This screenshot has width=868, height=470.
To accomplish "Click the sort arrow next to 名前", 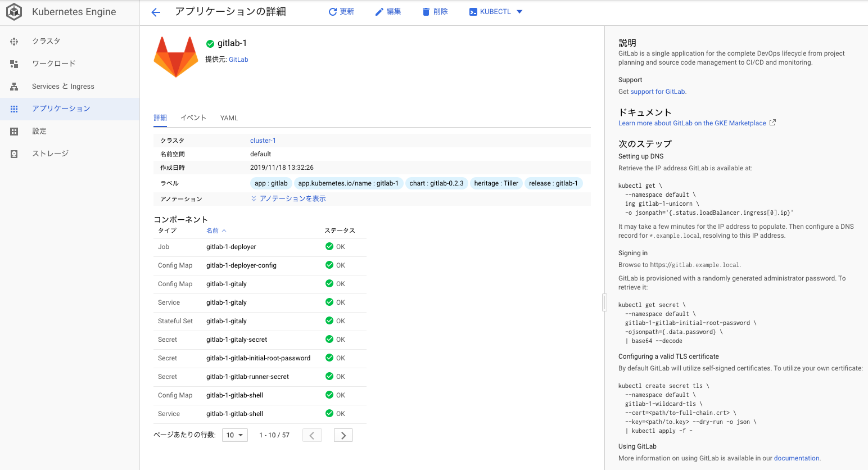I will pos(224,231).
